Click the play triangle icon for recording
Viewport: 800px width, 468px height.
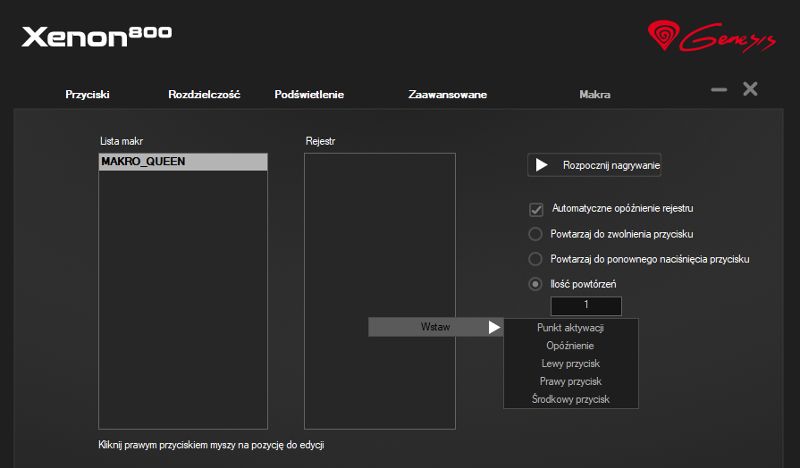coord(541,165)
